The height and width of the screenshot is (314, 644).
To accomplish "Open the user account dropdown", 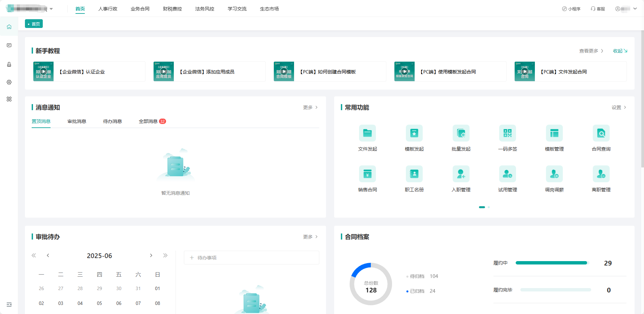I will pyautogui.click(x=626, y=9).
